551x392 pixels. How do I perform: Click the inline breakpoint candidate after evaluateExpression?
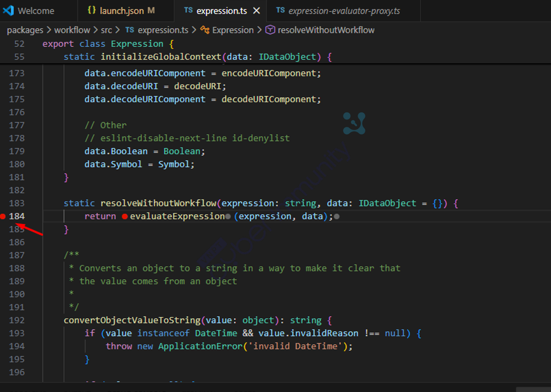click(x=228, y=217)
